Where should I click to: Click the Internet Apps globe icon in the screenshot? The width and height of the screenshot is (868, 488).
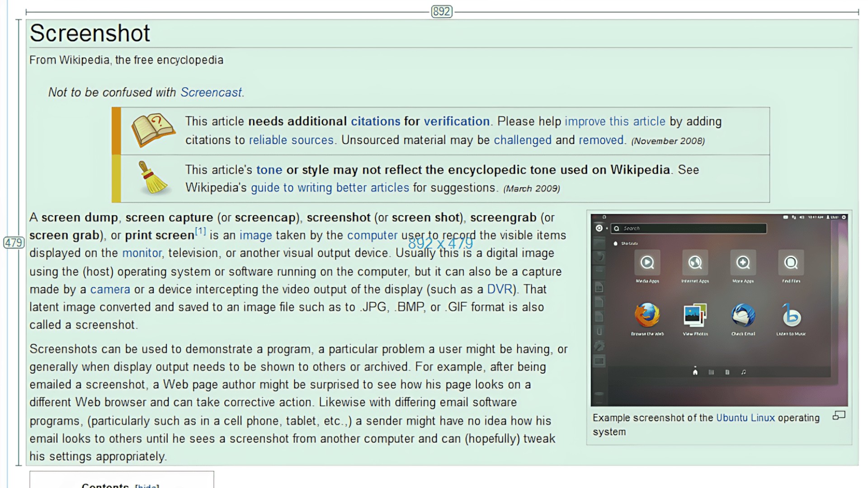(695, 263)
